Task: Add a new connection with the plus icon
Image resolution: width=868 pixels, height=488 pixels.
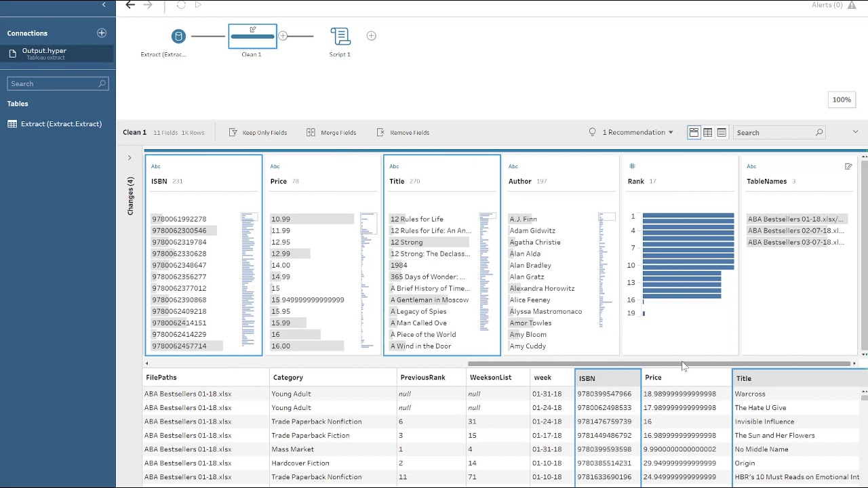Action: click(102, 33)
